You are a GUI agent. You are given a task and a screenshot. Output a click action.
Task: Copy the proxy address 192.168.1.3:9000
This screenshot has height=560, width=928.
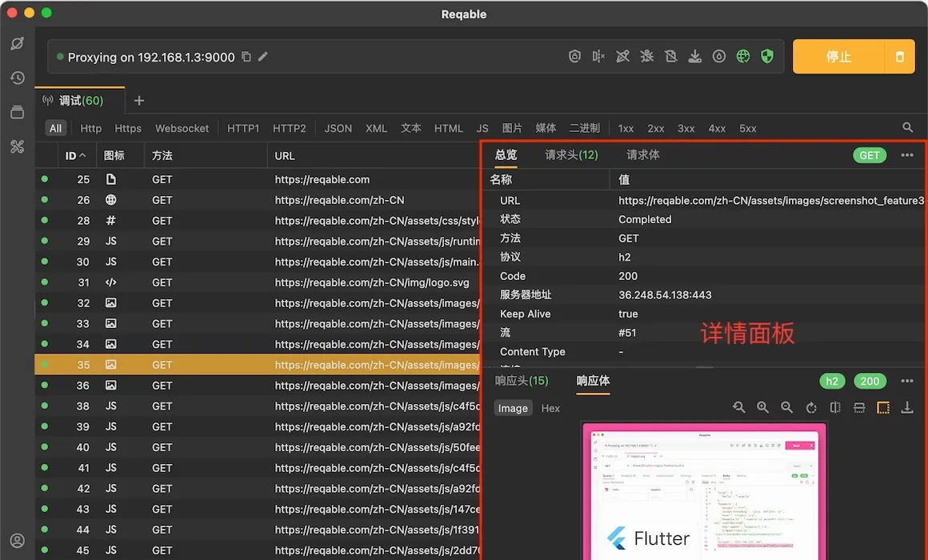click(246, 57)
